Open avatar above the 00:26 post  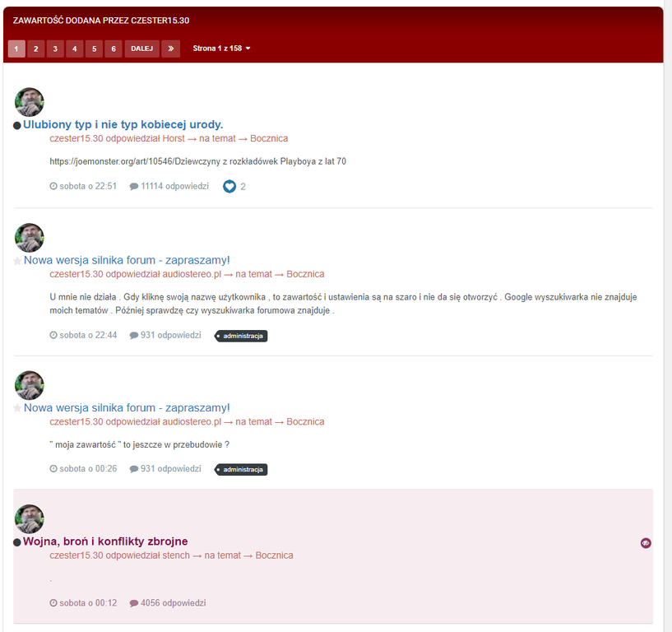click(x=30, y=385)
